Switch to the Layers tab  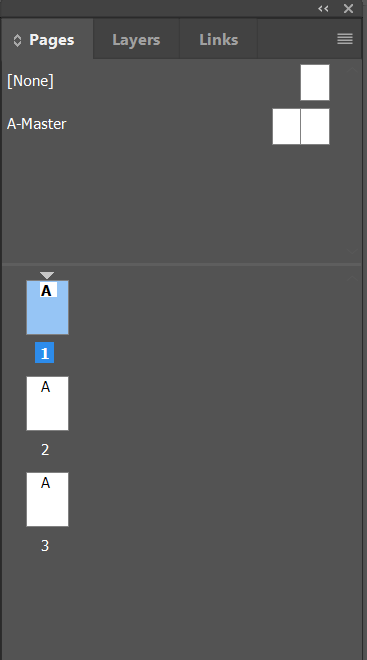(x=136, y=40)
